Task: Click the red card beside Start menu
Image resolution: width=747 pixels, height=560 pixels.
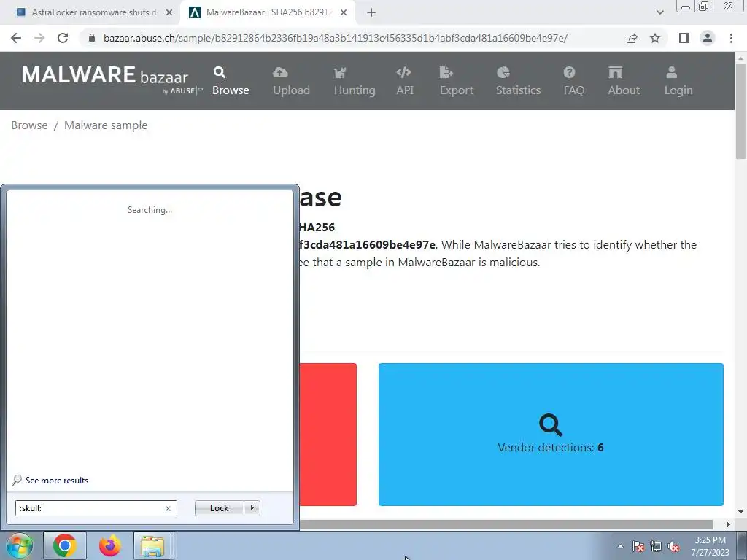Action: (x=328, y=435)
